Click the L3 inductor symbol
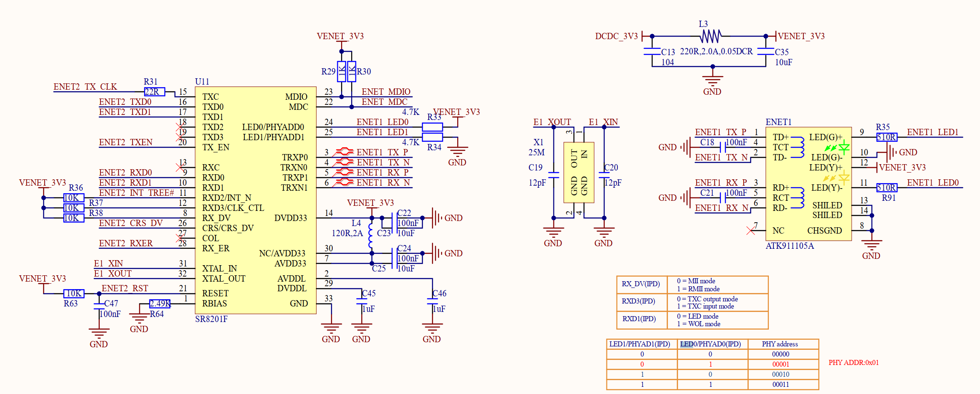 710,37
